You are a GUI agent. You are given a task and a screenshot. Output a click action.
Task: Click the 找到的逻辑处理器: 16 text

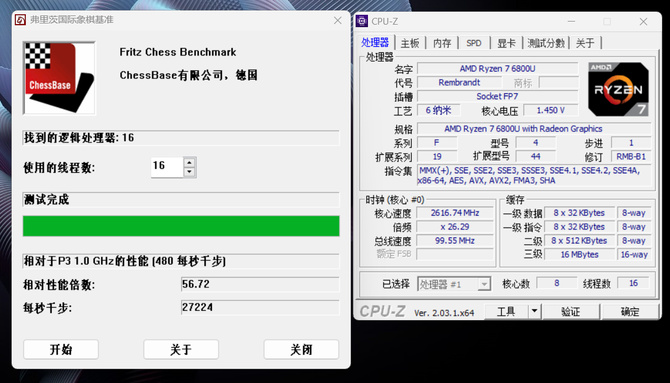click(x=79, y=138)
